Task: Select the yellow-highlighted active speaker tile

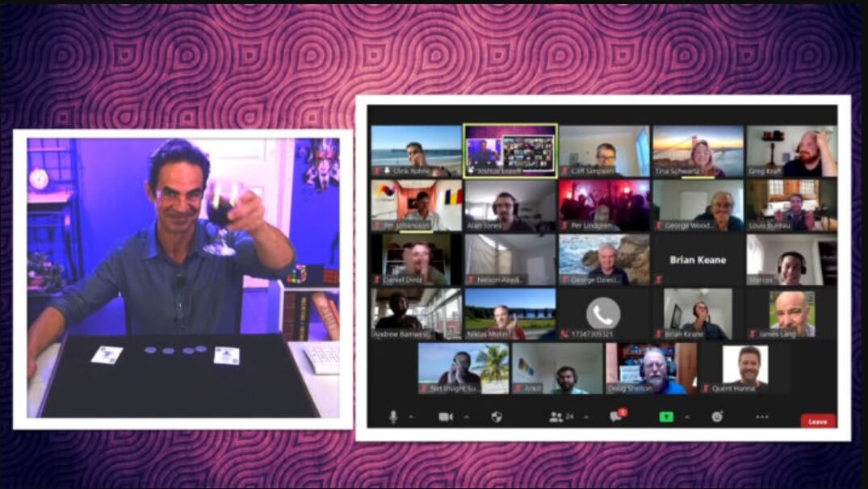Action: click(x=509, y=150)
